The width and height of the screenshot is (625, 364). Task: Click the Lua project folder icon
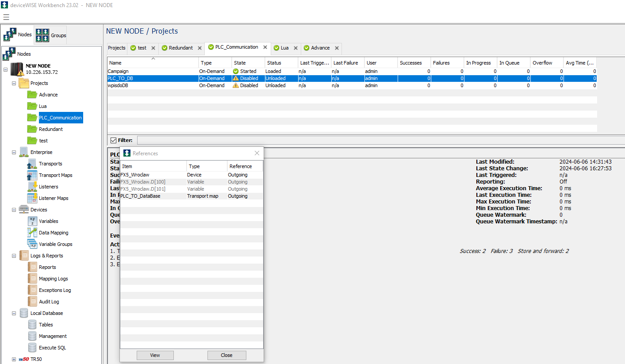32,106
